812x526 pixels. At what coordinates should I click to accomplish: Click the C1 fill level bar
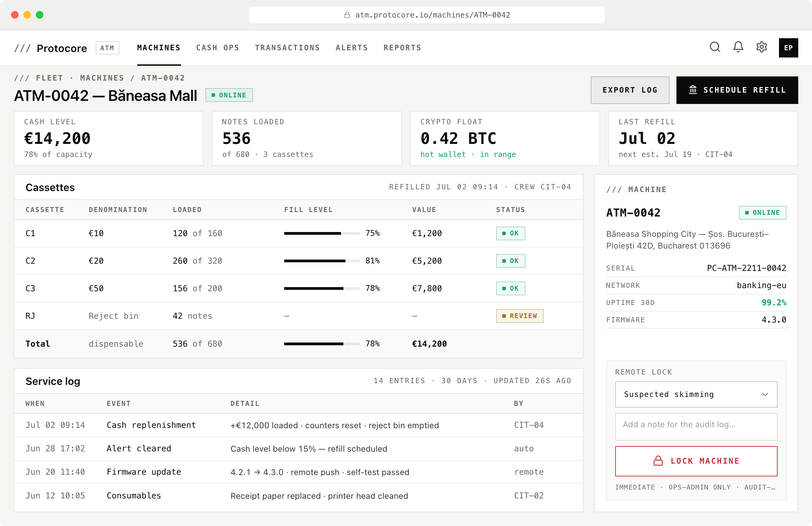tap(322, 233)
